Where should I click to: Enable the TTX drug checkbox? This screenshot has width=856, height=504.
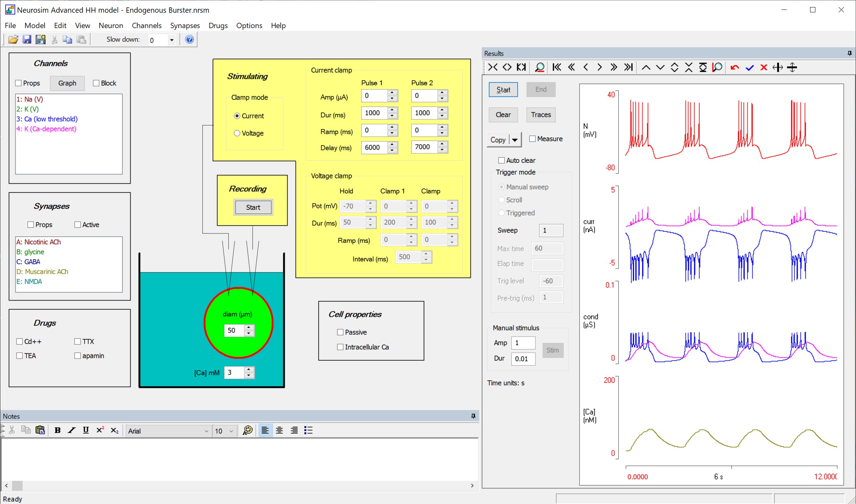coord(78,342)
